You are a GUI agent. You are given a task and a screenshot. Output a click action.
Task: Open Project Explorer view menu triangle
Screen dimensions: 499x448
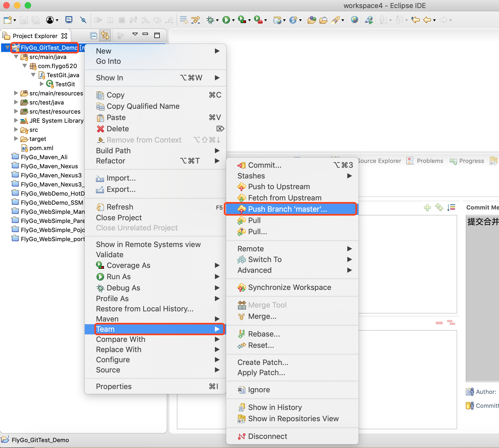click(135, 34)
